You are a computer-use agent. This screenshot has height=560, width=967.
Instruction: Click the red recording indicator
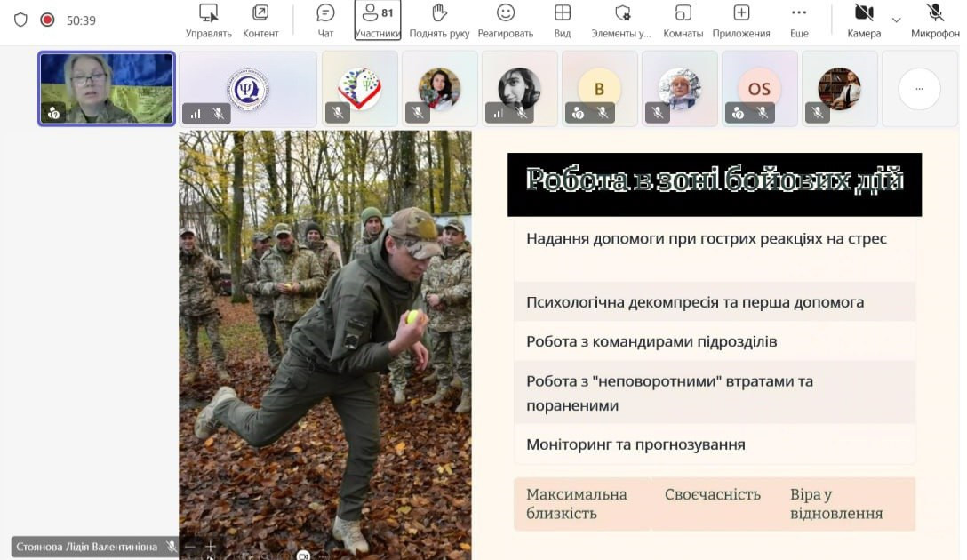point(47,20)
